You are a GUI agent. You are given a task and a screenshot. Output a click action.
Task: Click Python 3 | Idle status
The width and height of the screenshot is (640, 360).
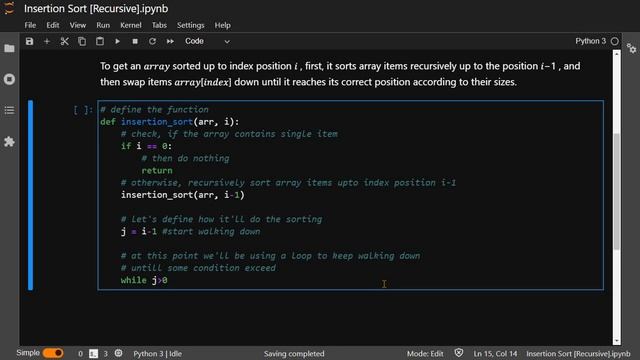[x=158, y=353]
